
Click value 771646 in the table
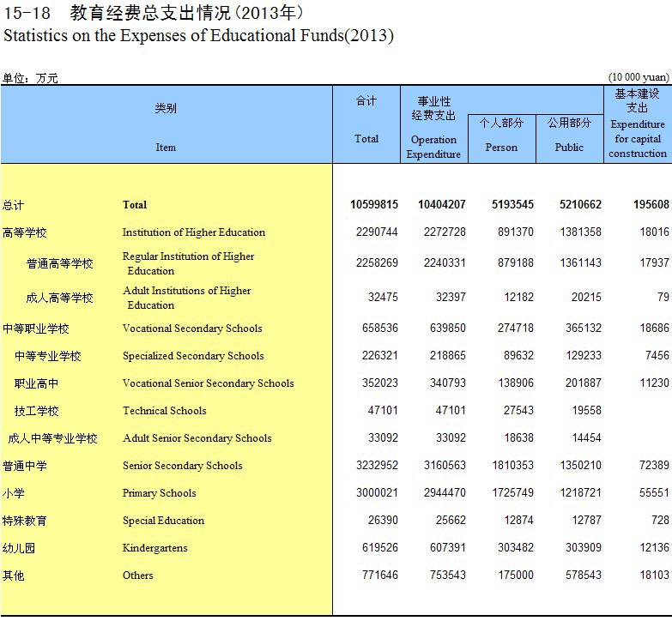click(380, 575)
